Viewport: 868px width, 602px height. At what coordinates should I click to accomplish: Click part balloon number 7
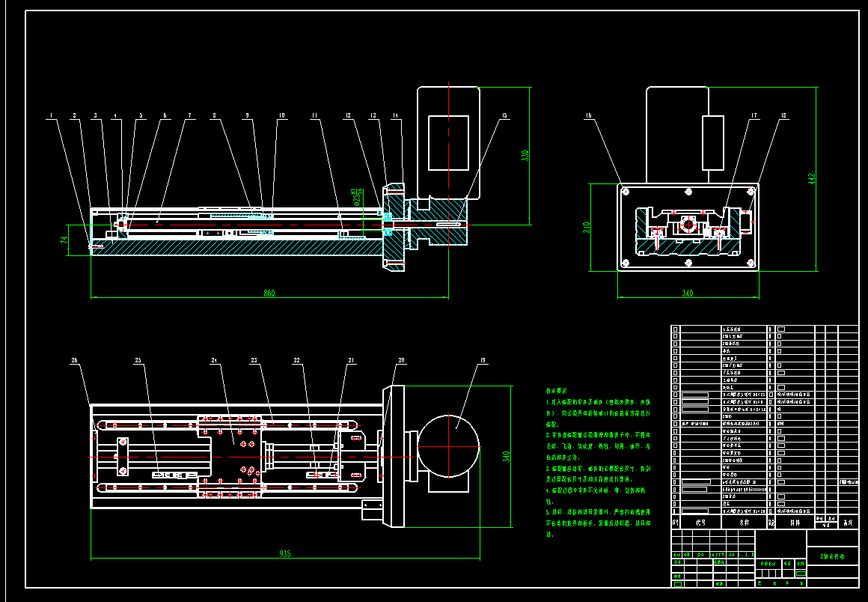(189, 116)
